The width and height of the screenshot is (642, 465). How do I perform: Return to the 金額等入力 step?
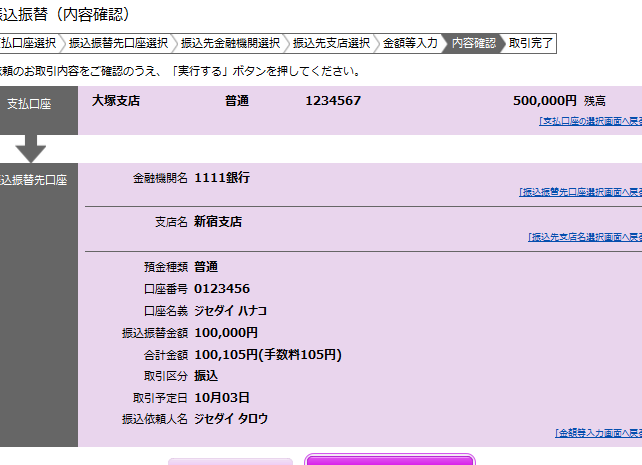pyautogui.click(x=410, y=43)
